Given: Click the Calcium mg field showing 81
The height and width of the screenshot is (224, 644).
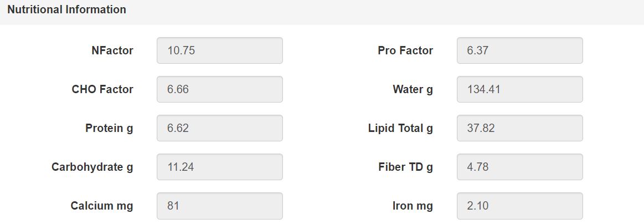Looking at the screenshot, I should [x=220, y=206].
